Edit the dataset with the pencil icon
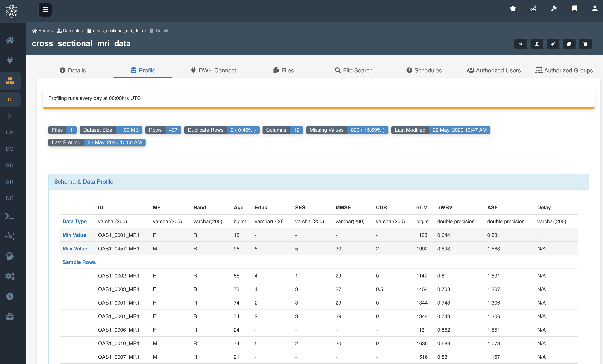 (x=553, y=44)
